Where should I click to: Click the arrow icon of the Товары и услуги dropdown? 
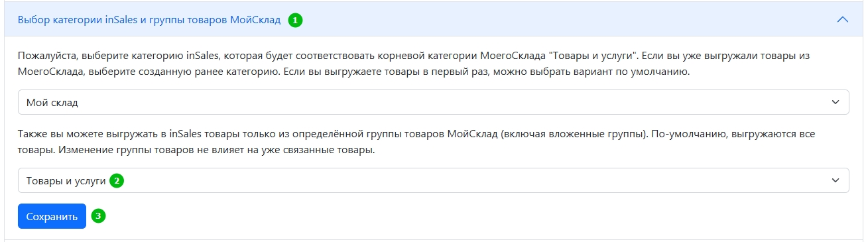[835, 180]
